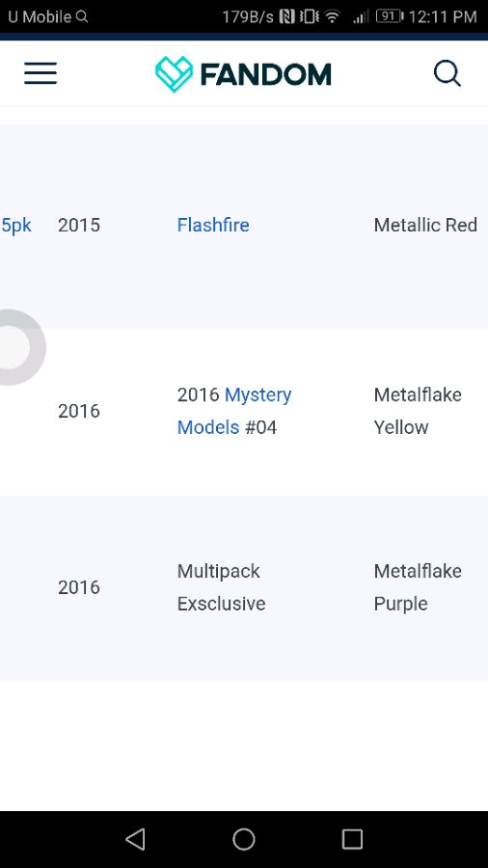Follow the 5pk link
Screen dimensions: 488x868
click(16, 226)
